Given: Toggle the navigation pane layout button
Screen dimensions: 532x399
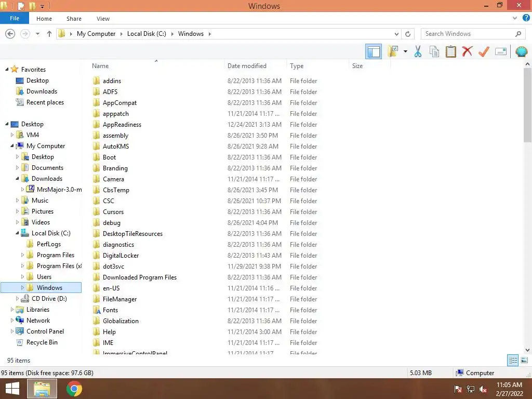Looking at the screenshot, I should click(x=373, y=51).
